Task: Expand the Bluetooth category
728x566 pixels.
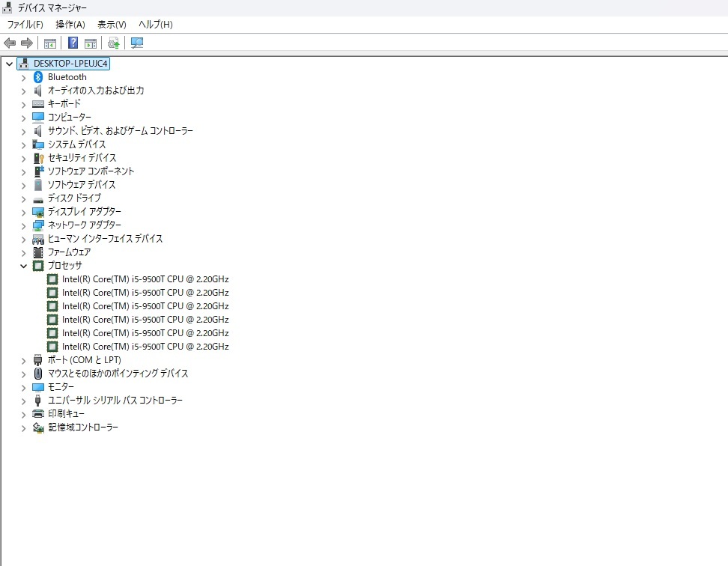Action: (x=24, y=78)
